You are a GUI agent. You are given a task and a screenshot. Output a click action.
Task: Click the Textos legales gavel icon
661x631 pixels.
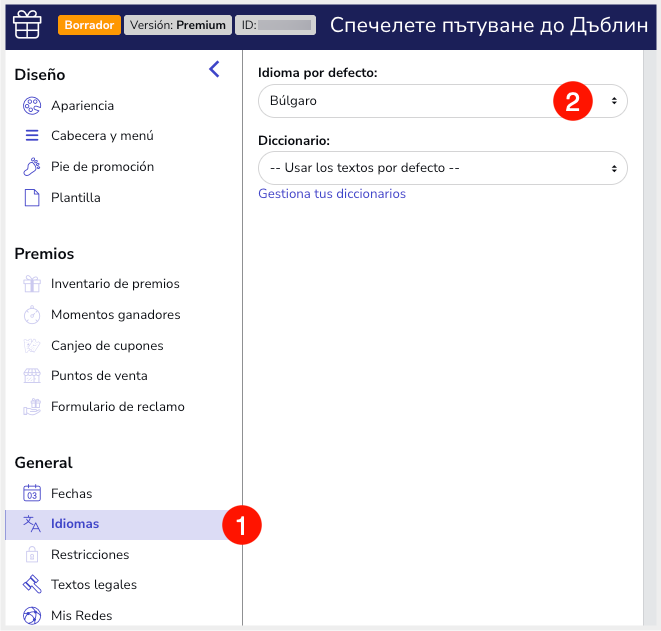click(x=32, y=585)
